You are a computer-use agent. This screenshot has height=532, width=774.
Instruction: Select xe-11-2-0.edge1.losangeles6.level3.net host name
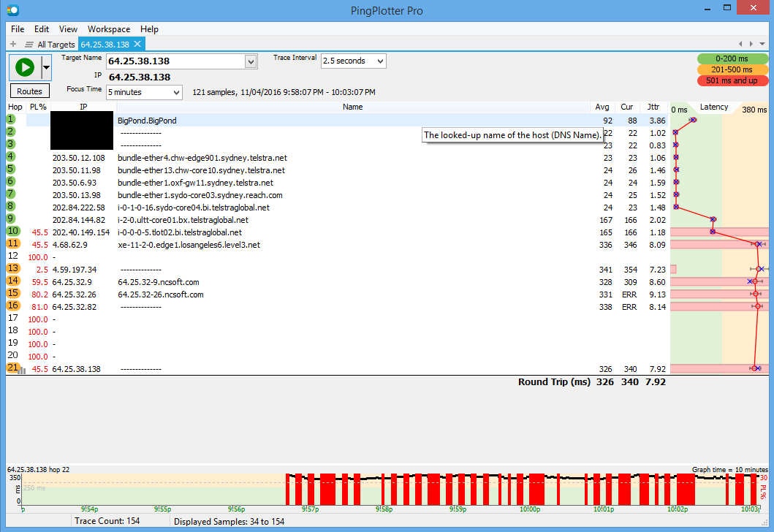coord(189,246)
